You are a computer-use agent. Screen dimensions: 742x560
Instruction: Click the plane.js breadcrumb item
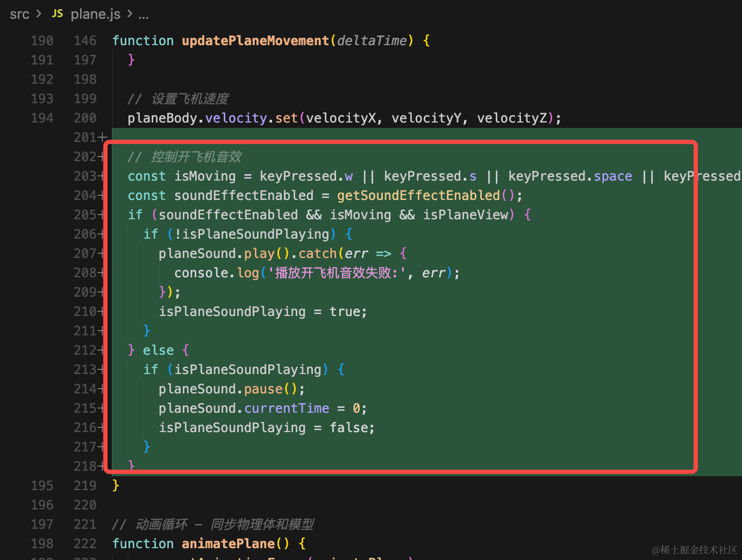click(x=95, y=14)
